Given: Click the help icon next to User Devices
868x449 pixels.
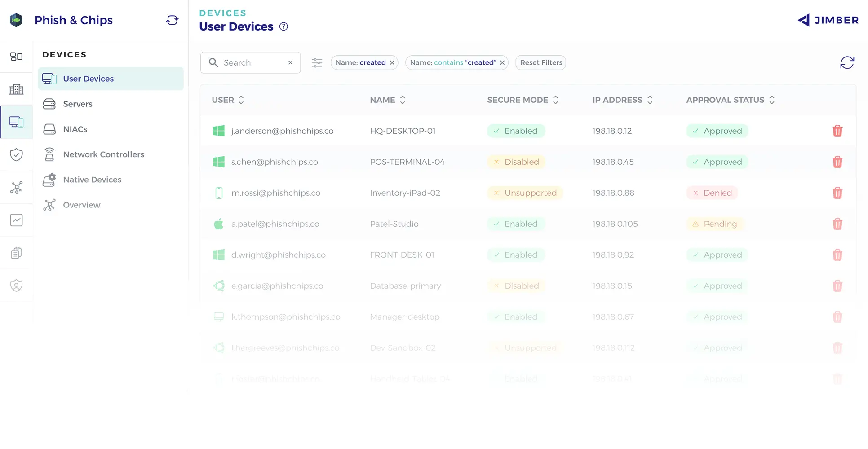Looking at the screenshot, I should [x=283, y=26].
